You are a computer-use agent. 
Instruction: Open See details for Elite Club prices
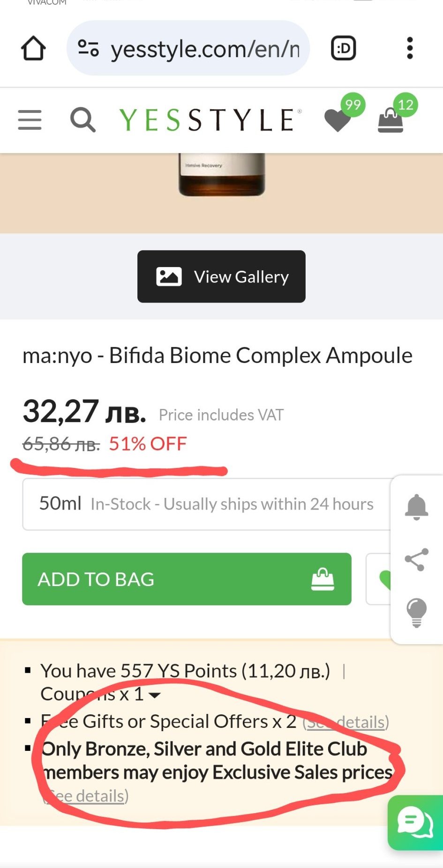pyautogui.click(x=86, y=796)
